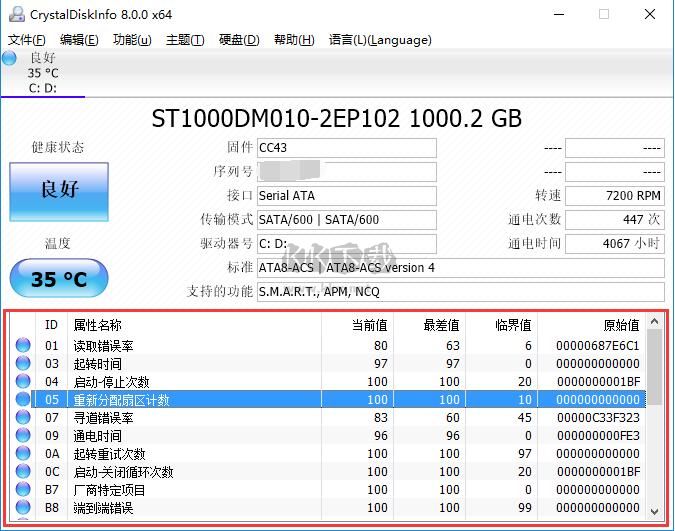Viewport: 675px width, 531px height.
Task: Click the 良好 health status button
Action: pos(59,192)
